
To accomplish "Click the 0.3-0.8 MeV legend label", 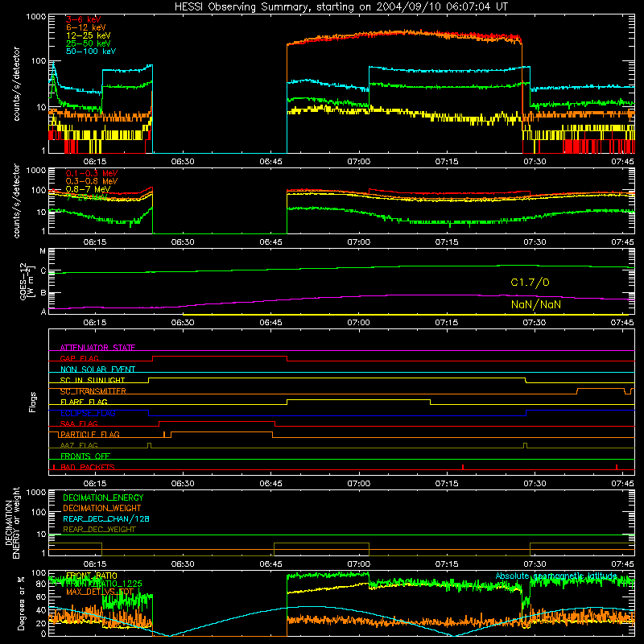I will coord(92,181).
